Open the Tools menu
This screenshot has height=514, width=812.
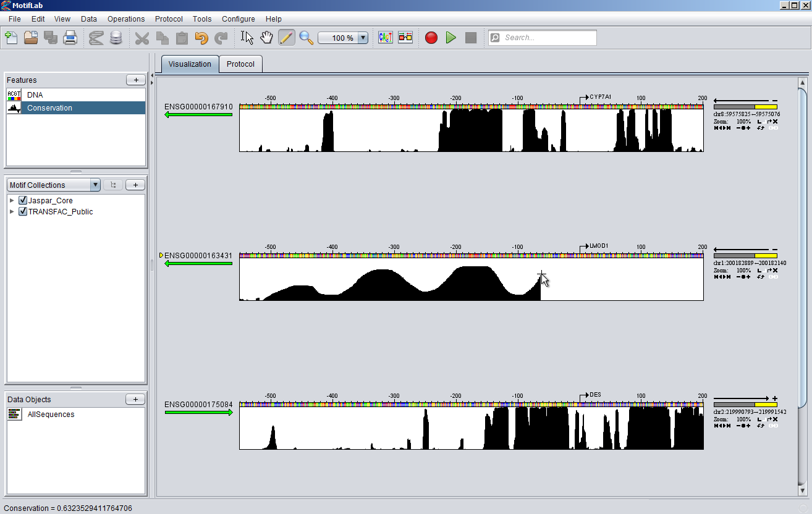[x=202, y=19]
